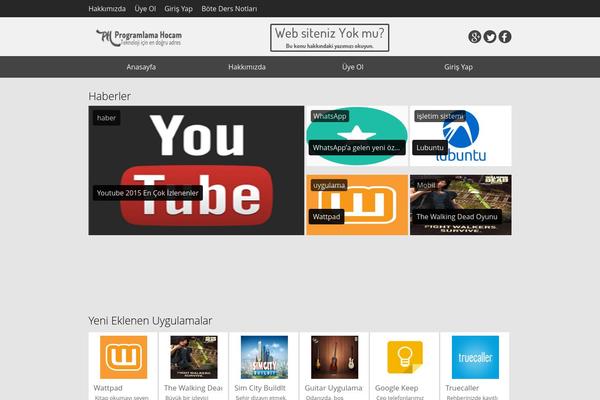Open the Facebook social icon

pos(505,37)
